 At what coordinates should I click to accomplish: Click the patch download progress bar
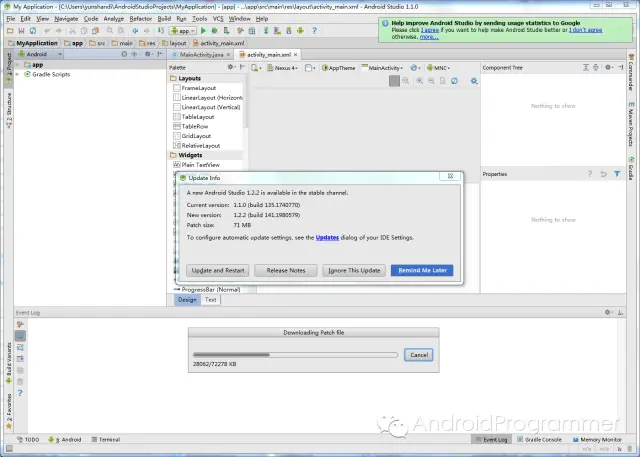[x=295, y=355]
